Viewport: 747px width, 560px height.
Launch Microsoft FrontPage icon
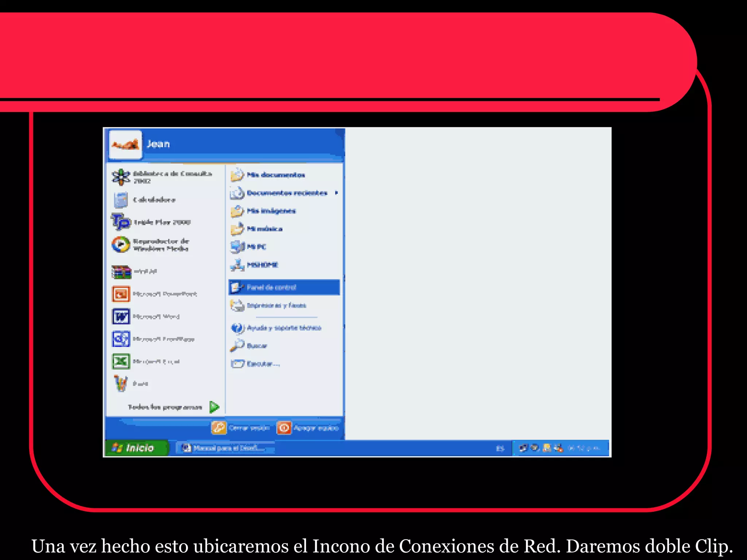point(121,339)
